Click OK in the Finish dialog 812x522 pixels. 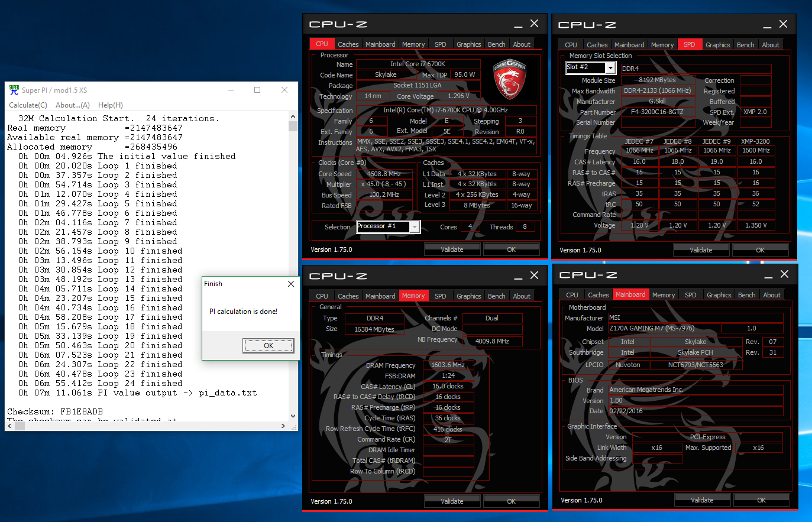(268, 346)
